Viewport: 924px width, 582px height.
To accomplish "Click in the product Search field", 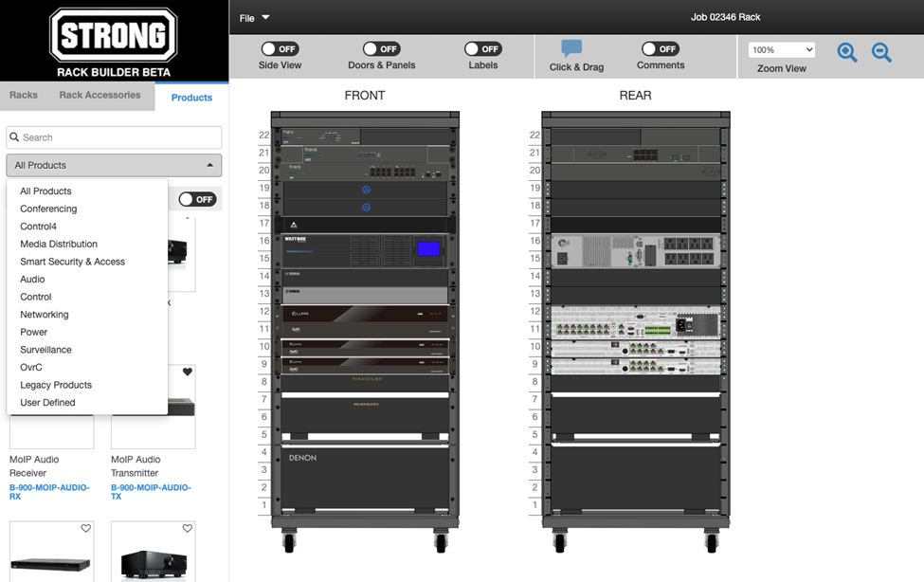I will pyautogui.click(x=114, y=137).
